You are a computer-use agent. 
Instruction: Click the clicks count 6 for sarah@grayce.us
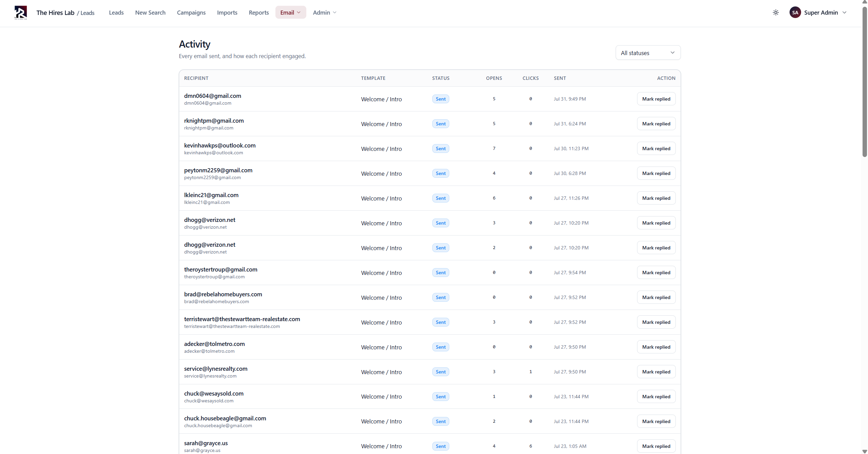[530, 446]
